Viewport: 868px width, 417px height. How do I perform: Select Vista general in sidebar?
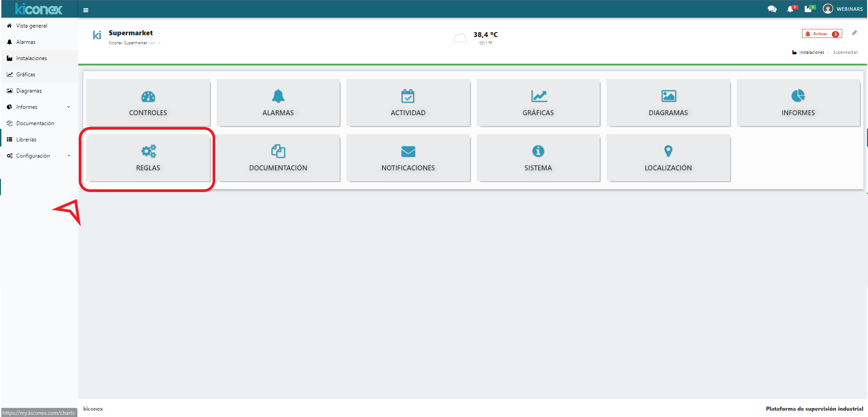click(31, 26)
